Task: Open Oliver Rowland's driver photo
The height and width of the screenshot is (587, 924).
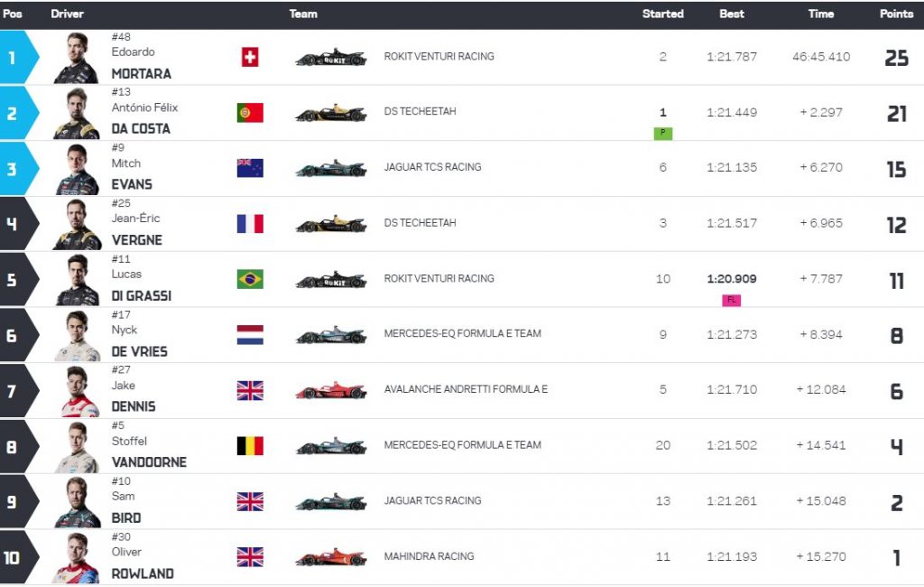Action: [78, 557]
